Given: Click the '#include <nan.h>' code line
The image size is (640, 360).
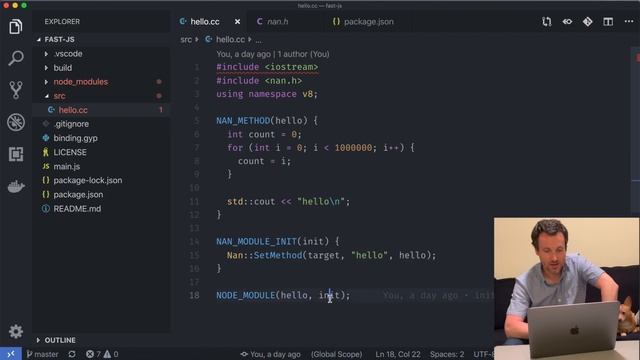Looking at the screenshot, I should pyautogui.click(x=259, y=80).
